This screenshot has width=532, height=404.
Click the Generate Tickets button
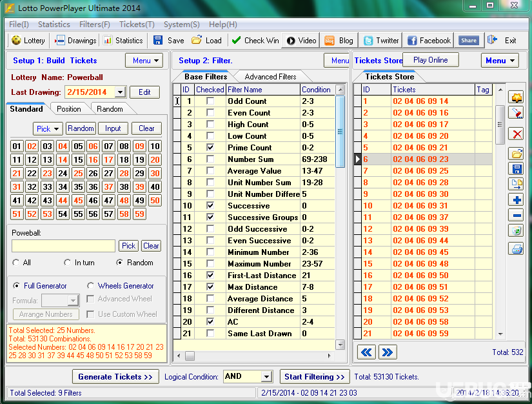(x=115, y=377)
